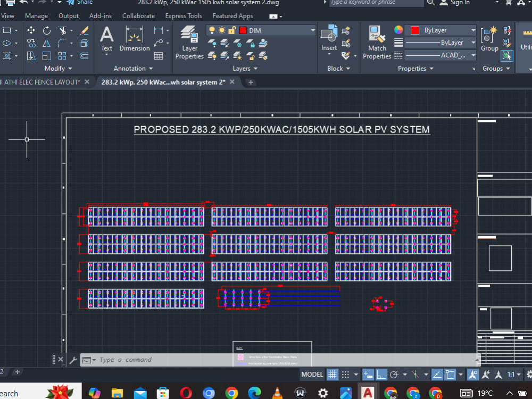The width and height of the screenshot is (532, 399).
Task: Open the Collaborate ribbon tab
Action: tap(138, 16)
